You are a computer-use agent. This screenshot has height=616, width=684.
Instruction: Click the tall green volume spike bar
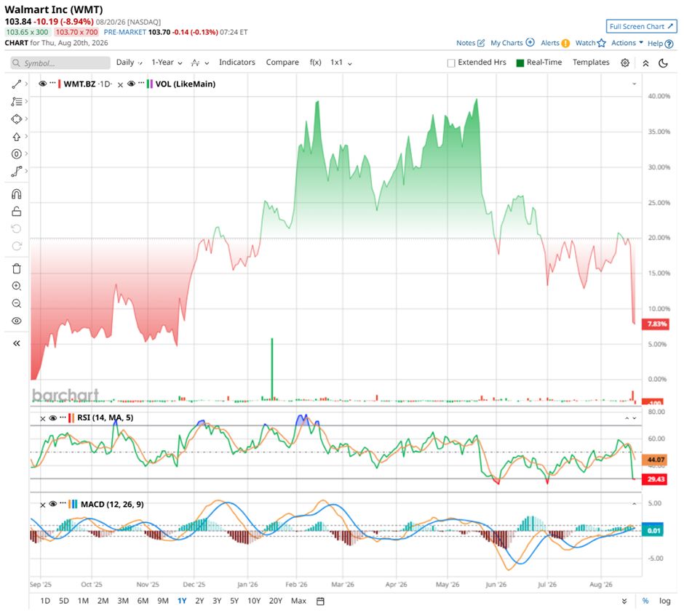[x=272, y=369]
